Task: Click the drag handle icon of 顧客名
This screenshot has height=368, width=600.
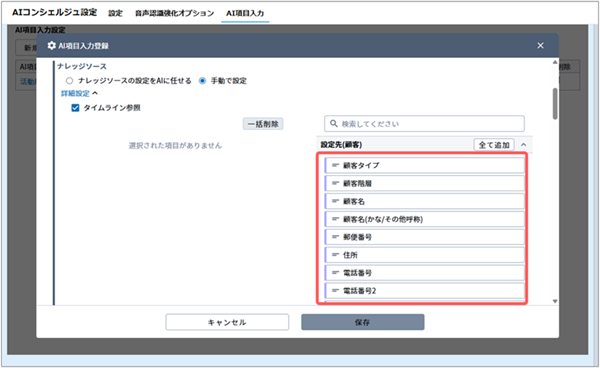Action: pyautogui.click(x=336, y=201)
